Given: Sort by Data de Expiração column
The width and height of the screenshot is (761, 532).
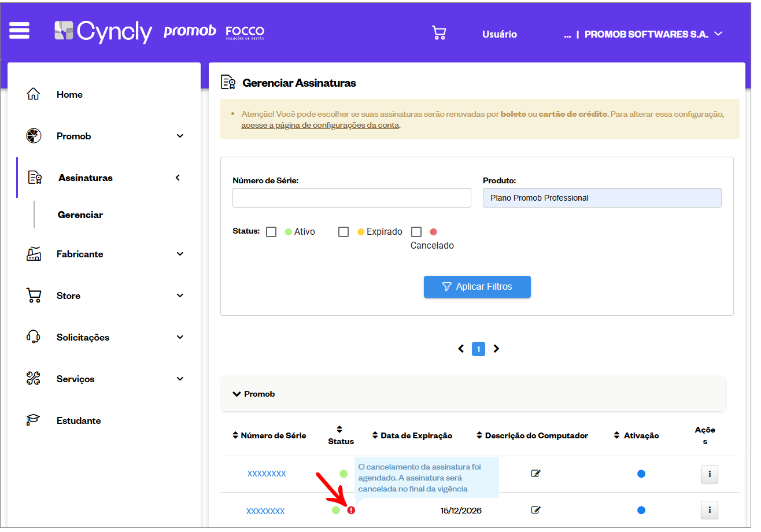Looking at the screenshot, I should click(412, 435).
